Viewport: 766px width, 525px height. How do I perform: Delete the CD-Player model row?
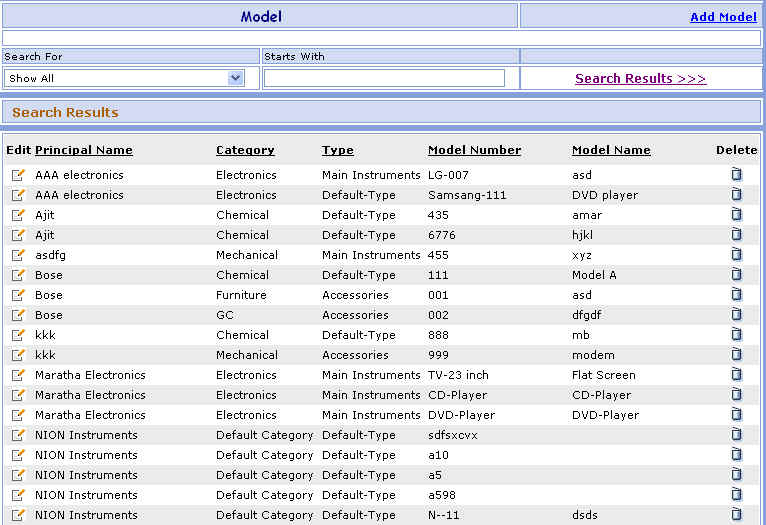(736, 395)
